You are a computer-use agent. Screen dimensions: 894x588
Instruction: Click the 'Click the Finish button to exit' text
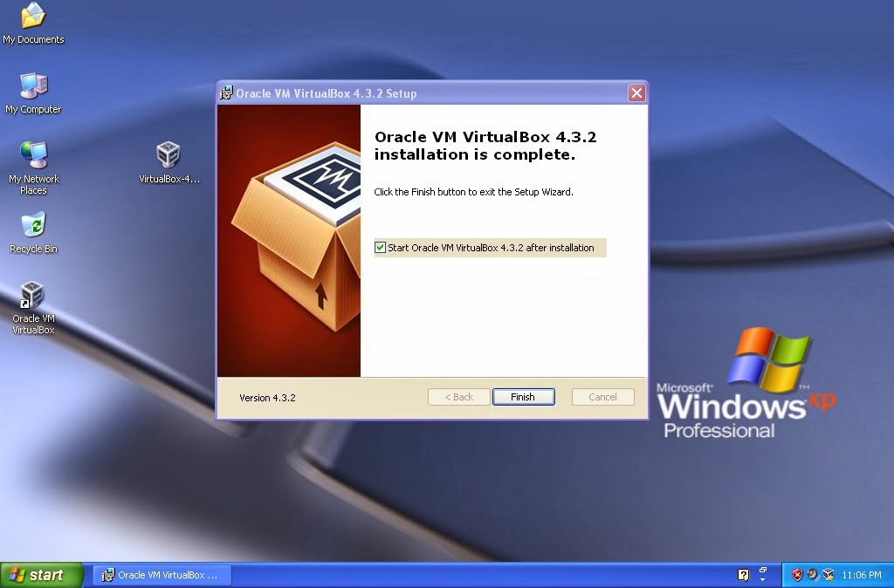[x=473, y=192]
